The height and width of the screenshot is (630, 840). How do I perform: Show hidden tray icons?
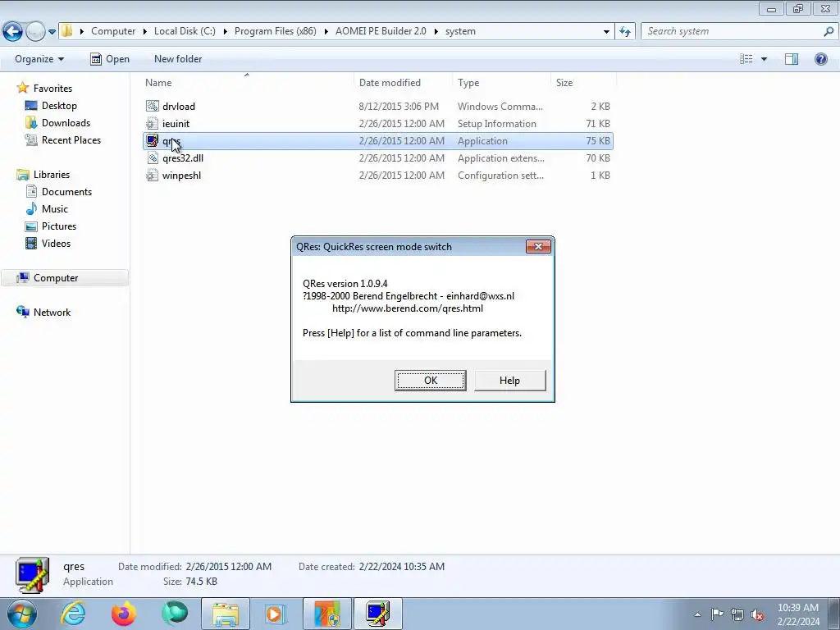pos(697,614)
